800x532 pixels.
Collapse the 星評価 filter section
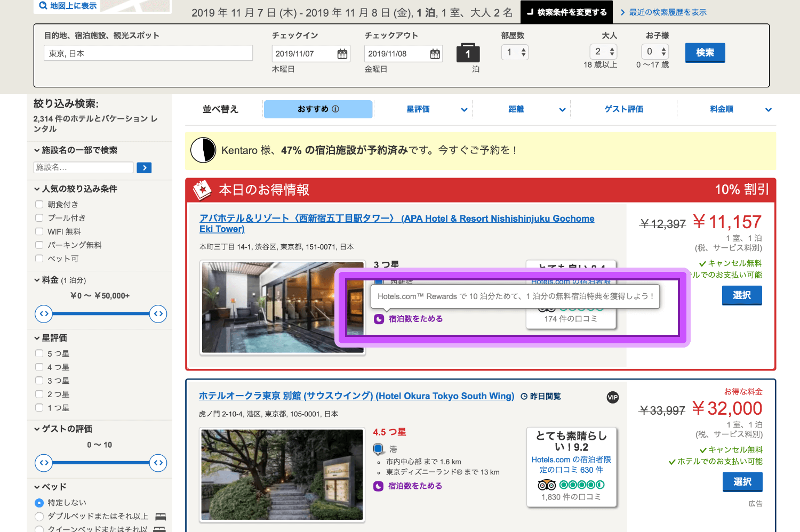[x=50, y=338]
